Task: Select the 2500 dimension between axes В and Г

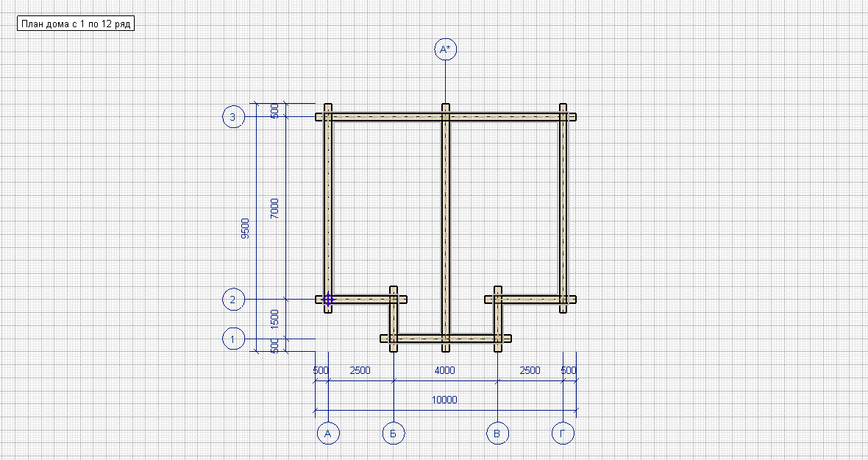Action: (530, 370)
